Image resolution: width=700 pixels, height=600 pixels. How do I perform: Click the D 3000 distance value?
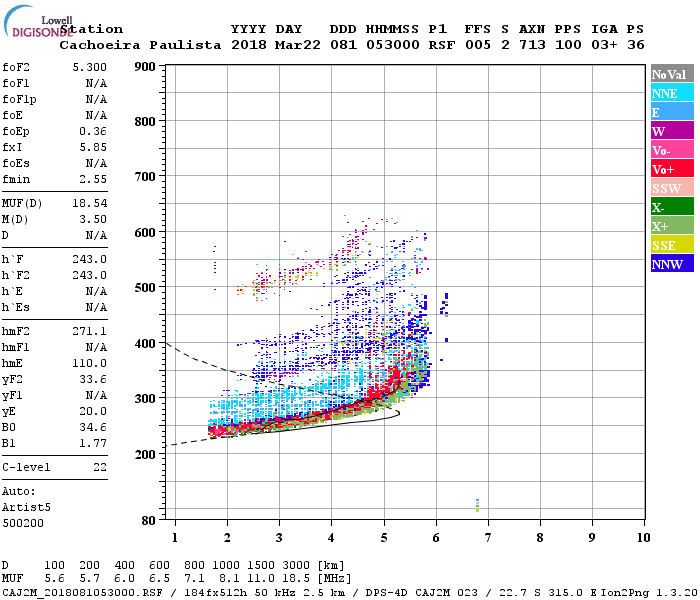(296, 566)
